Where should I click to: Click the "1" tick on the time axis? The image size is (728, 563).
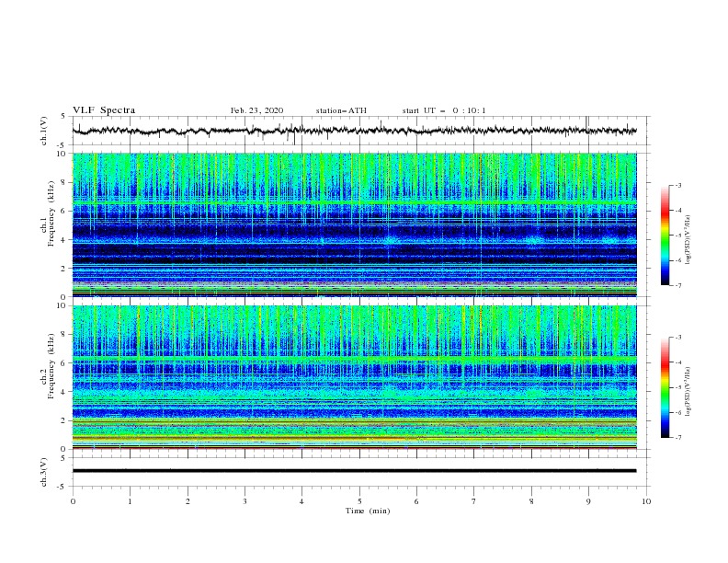pos(131,501)
